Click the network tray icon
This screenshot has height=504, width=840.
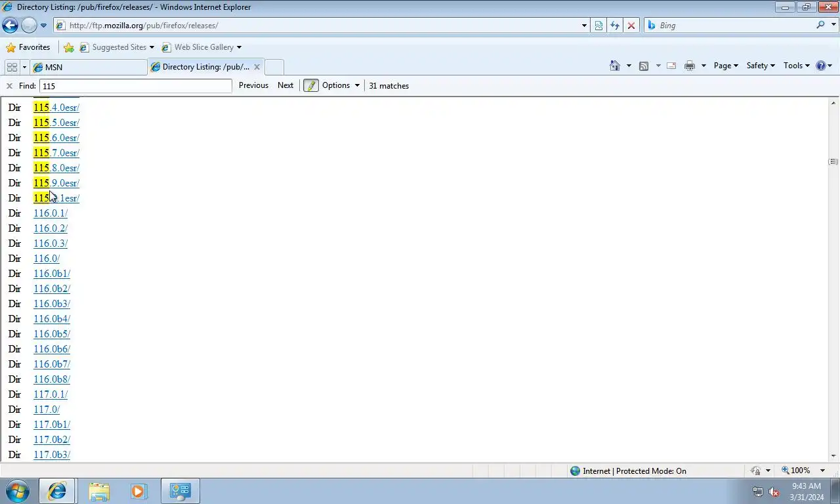(758, 492)
